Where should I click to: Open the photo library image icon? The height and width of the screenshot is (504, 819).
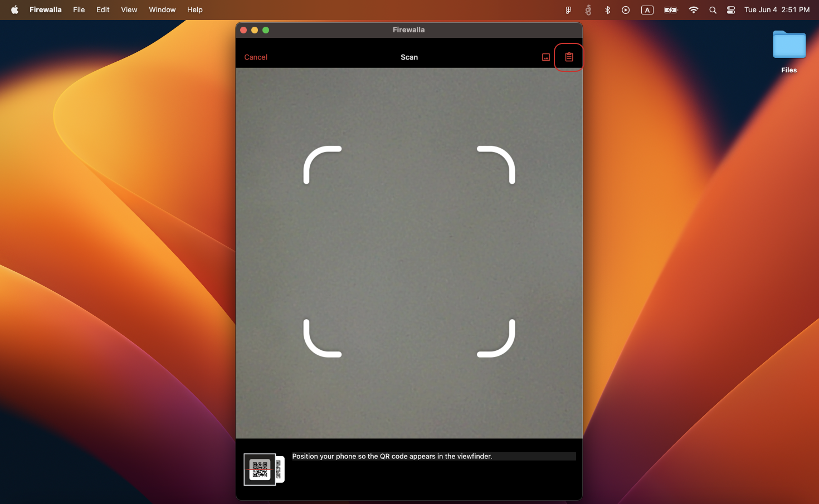(546, 57)
